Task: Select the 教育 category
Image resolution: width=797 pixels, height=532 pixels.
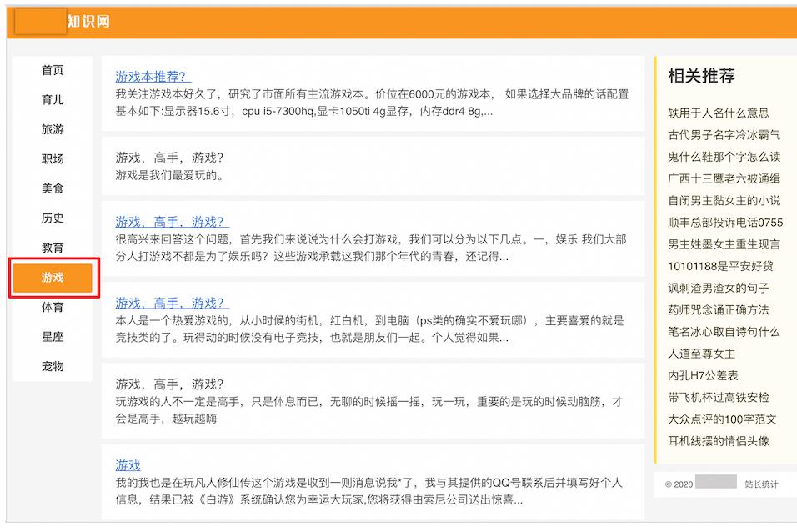Action: (x=54, y=248)
